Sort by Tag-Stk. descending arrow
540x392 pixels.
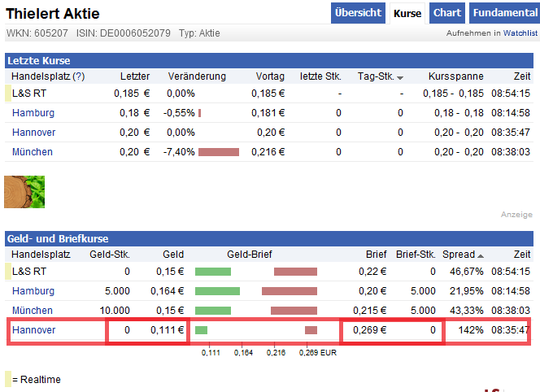click(400, 78)
